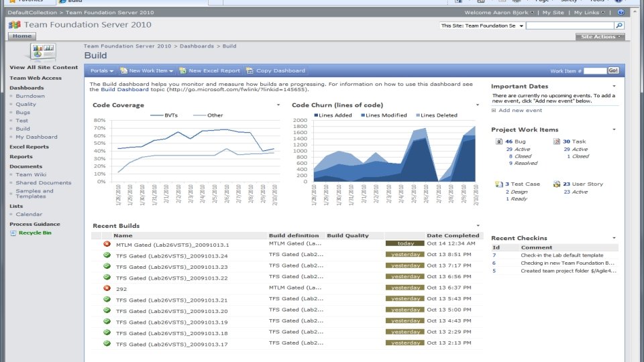Click the search magnifier icon

[x=619, y=25]
